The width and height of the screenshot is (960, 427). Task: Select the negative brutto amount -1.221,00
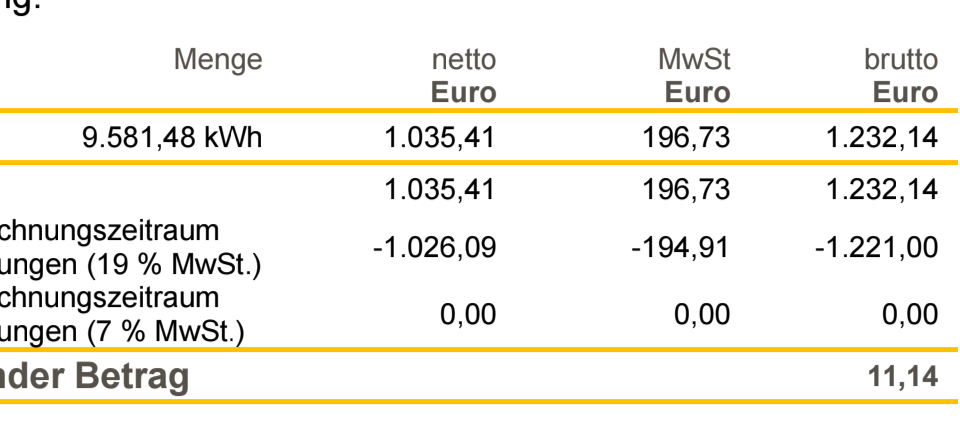coord(876,248)
